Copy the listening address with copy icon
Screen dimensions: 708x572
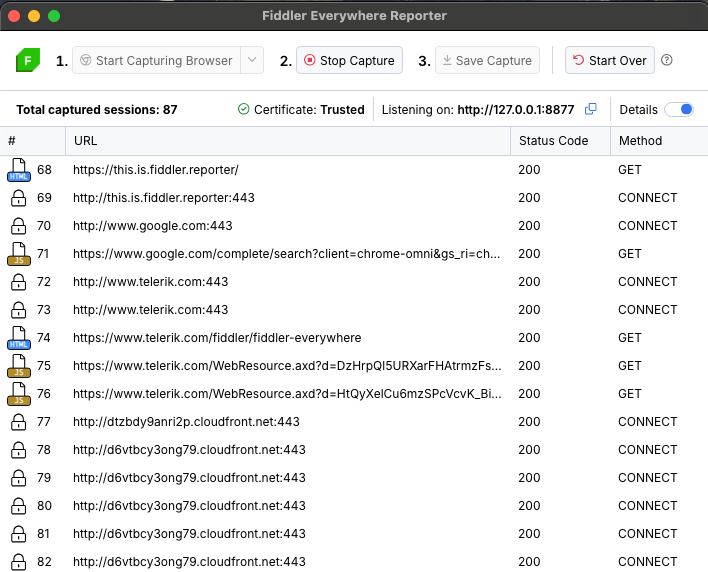point(591,109)
